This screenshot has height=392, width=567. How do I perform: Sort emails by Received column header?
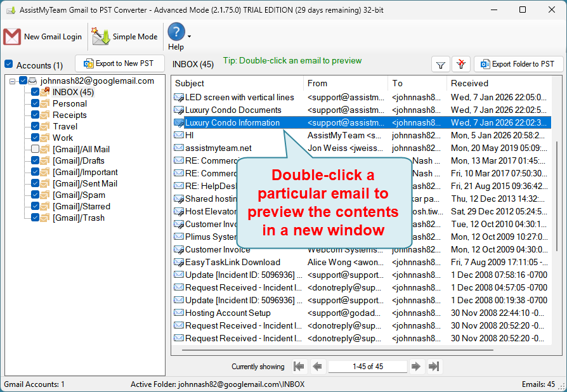tap(499, 84)
